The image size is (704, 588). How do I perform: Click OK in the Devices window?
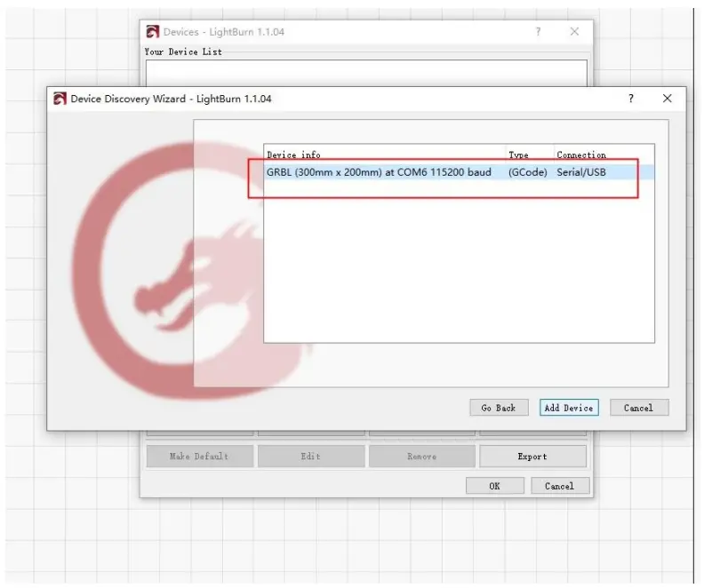click(x=495, y=486)
